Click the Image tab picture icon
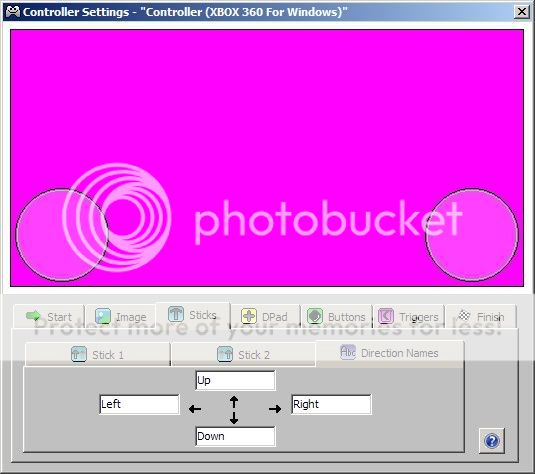 pos(103,316)
